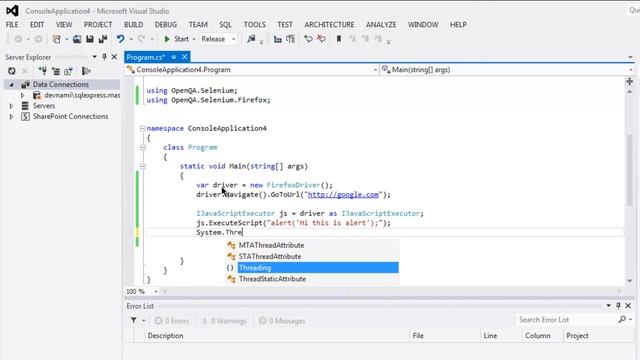Close the Program.cs tab
Viewport: 640px width, 360px height.
(x=184, y=57)
